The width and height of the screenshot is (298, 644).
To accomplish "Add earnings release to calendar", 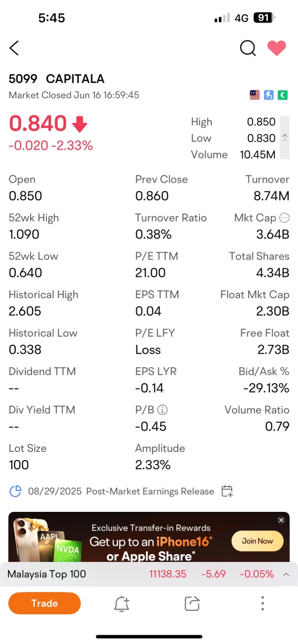I will 227,491.
